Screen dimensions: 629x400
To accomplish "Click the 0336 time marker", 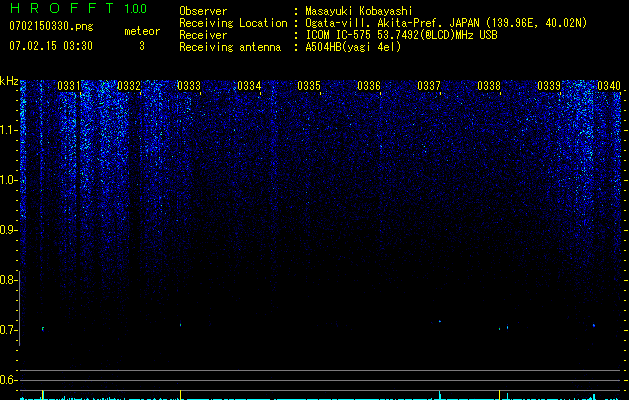I will click(x=369, y=86).
